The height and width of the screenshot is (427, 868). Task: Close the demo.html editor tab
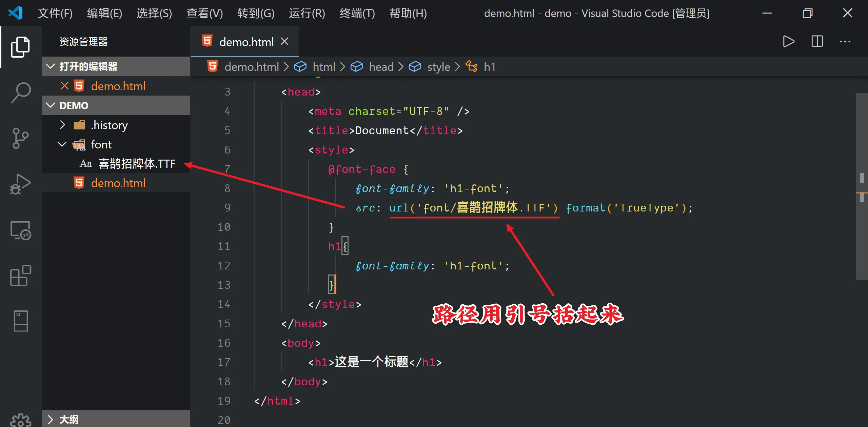(x=284, y=41)
